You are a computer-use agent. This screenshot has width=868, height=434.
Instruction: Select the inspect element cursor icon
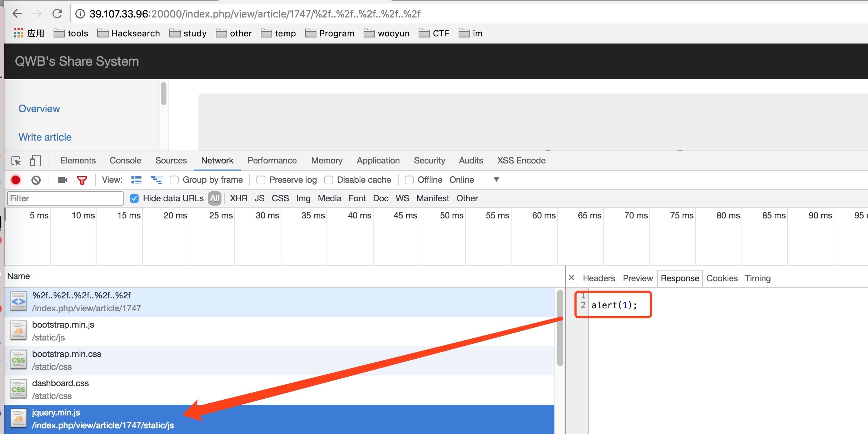[16, 161]
